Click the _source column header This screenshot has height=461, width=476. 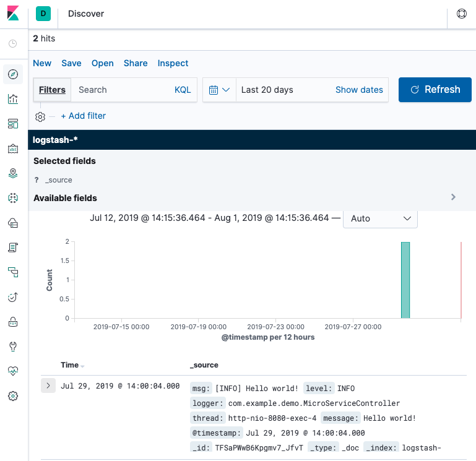[204, 365]
